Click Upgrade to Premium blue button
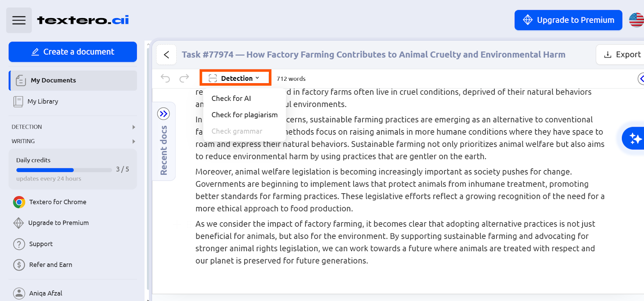The image size is (644, 301). pos(568,20)
